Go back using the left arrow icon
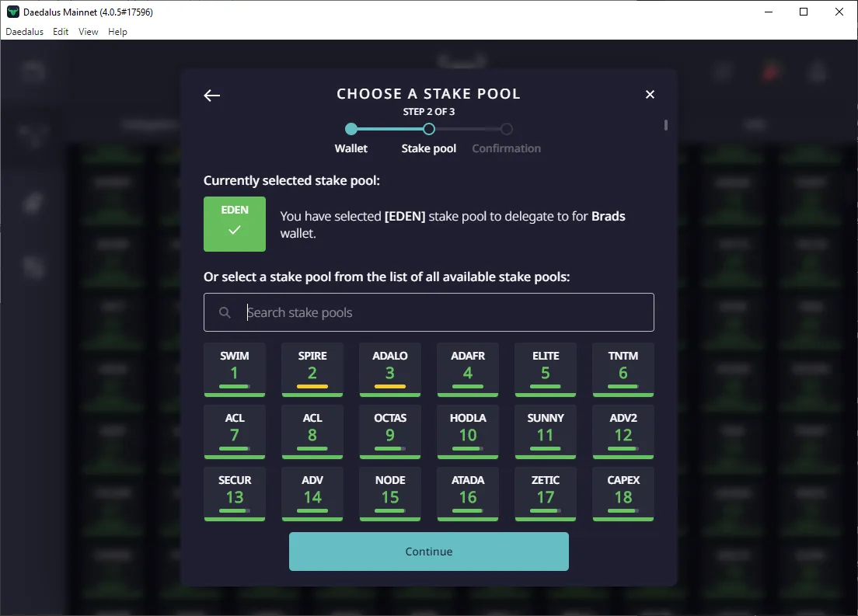The height and width of the screenshot is (616, 858). coord(211,96)
